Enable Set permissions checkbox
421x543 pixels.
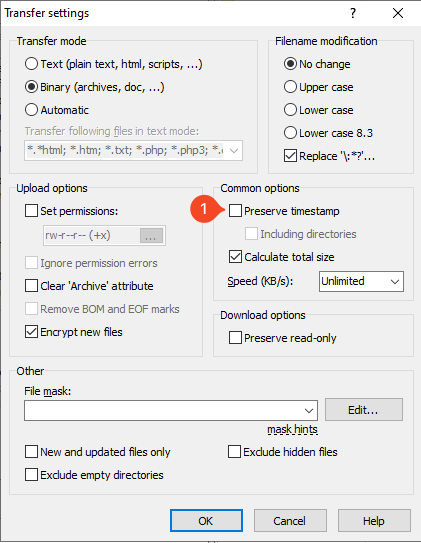click(x=31, y=211)
